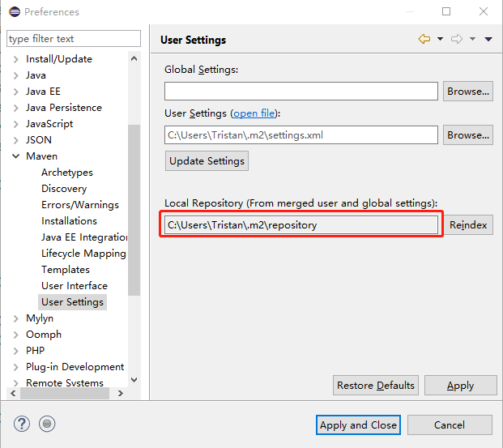Image resolution: width=503 pixels, height=448 pixels.
Task: Click the type filter text field
Action: pyautogui.click(x=74, y=39)
